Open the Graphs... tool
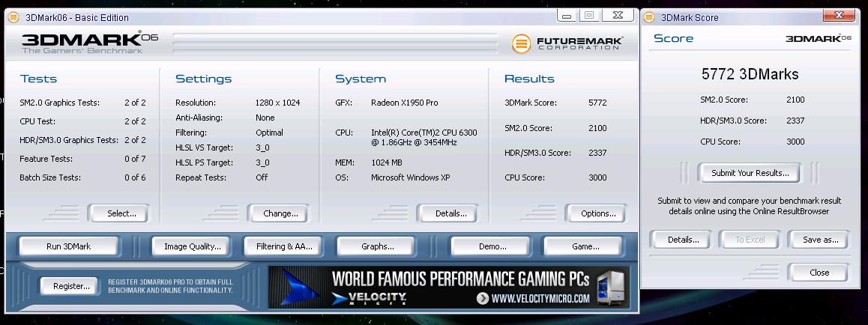The width and height of the screenshot is (868, 325). [376, 246]
